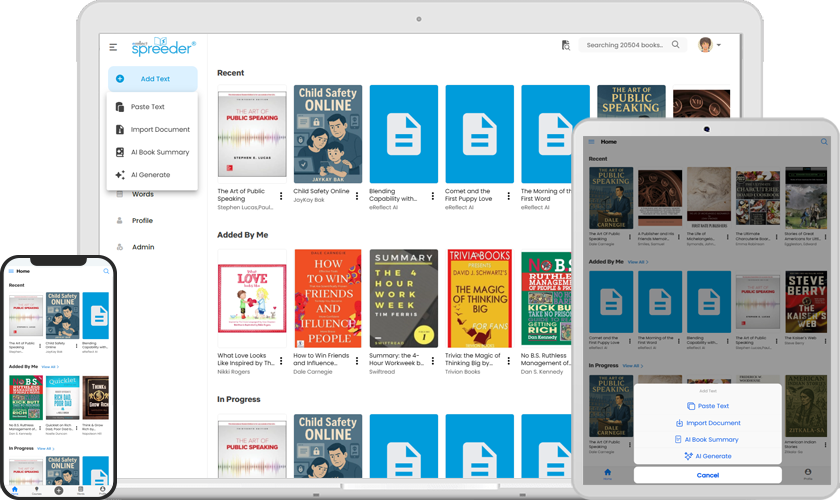Open No B.S. Ruthless Management cover on phone
The image size is (840, 500).
(26, 398)
